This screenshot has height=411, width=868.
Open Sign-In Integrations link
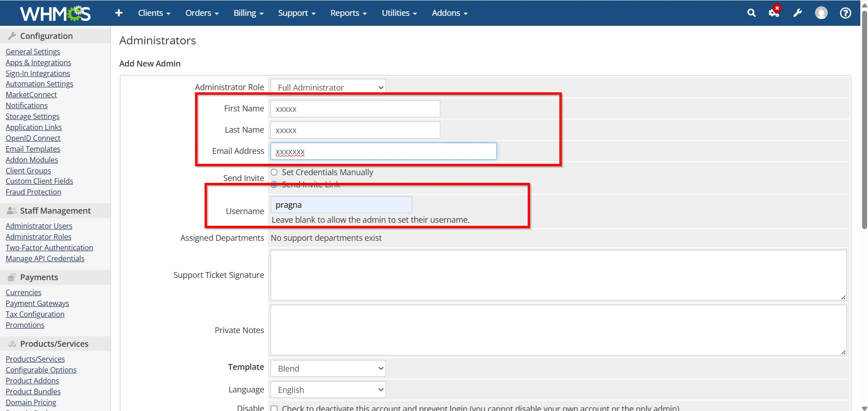click(x=38, y=73)
